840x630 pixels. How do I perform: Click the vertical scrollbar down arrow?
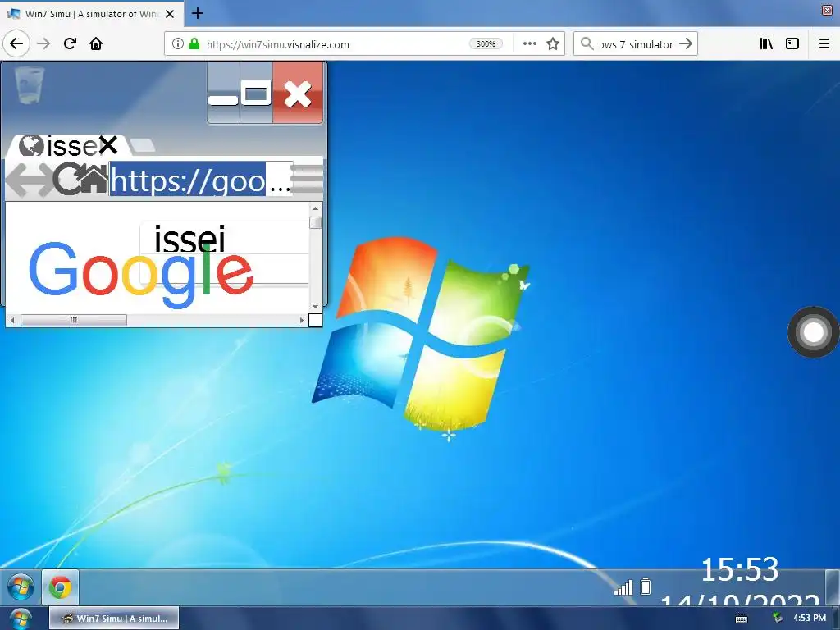point(316,307)
